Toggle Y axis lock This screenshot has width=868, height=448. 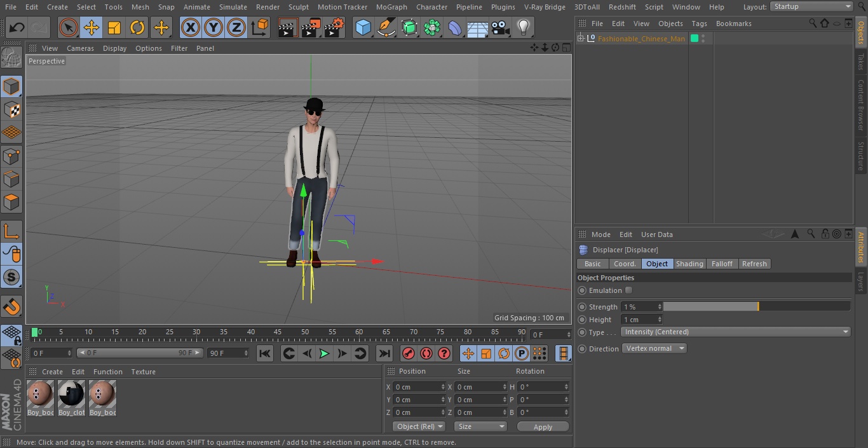(x=213, y=28)
